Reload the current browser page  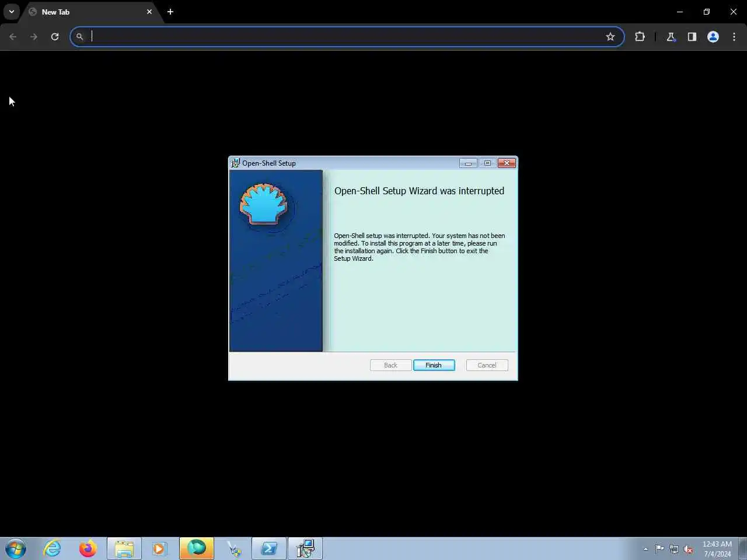pos(55,37)
